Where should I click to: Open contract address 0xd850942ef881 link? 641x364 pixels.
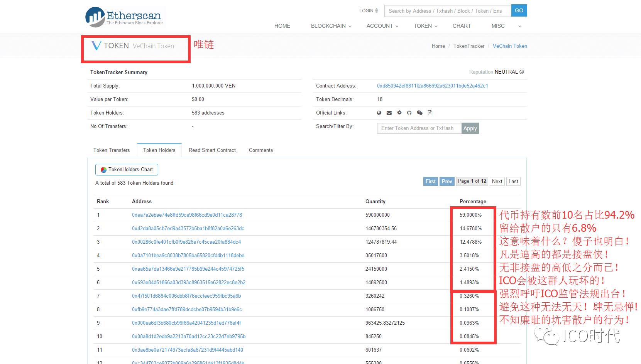click(433, 86)
